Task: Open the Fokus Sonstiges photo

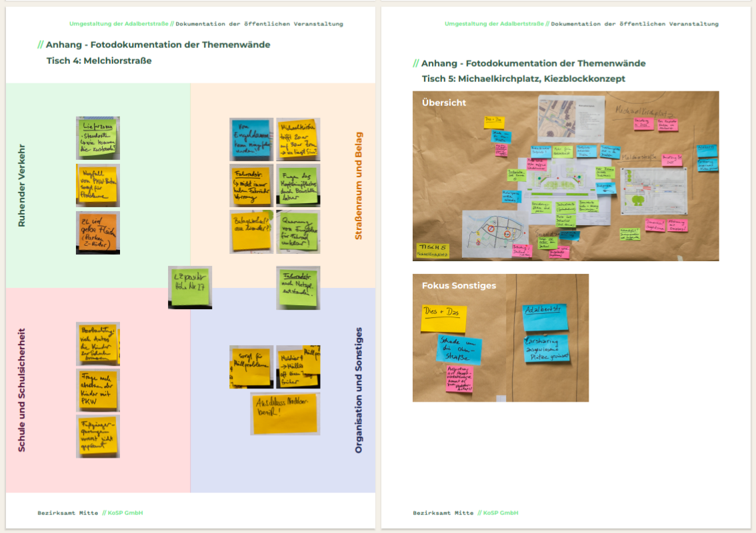Action: pyautogui.click(x=500, y=338)
